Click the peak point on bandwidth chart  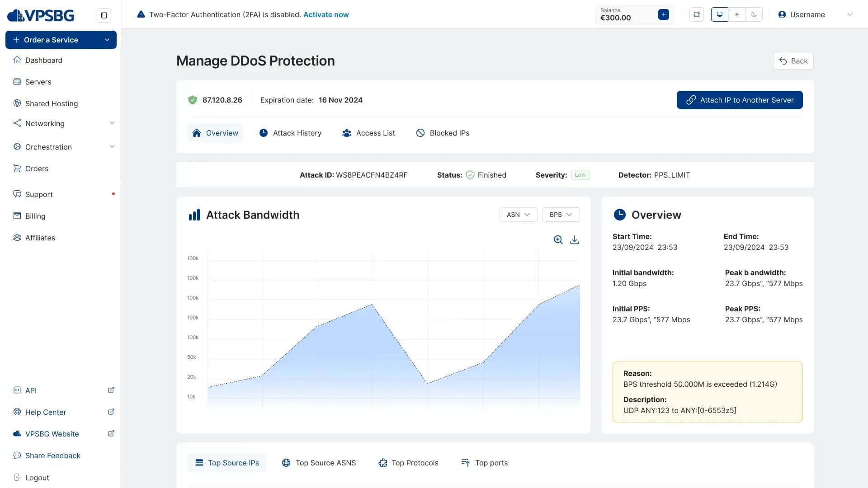pyautogui.click(x=579, y=285)
